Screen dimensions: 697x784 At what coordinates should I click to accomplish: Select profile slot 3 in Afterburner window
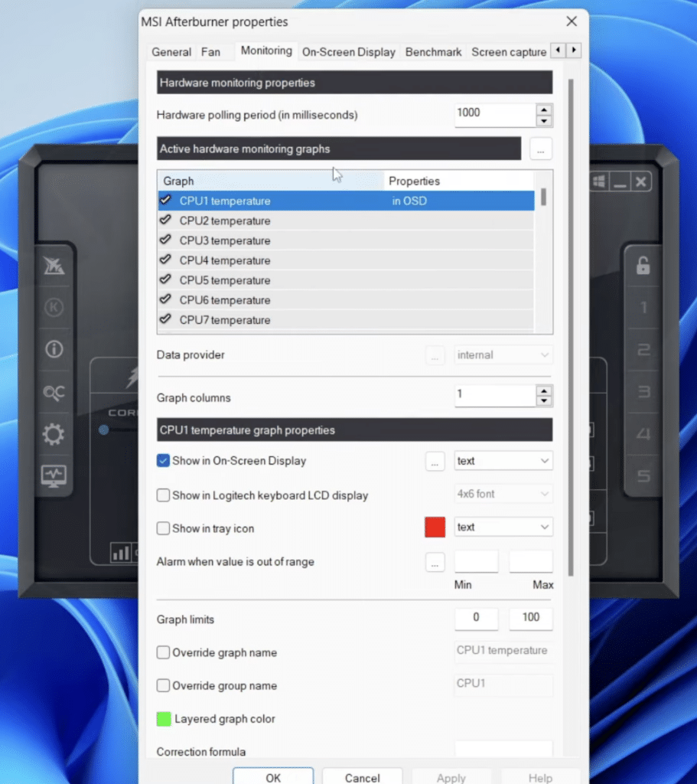[x=643, y=391]
